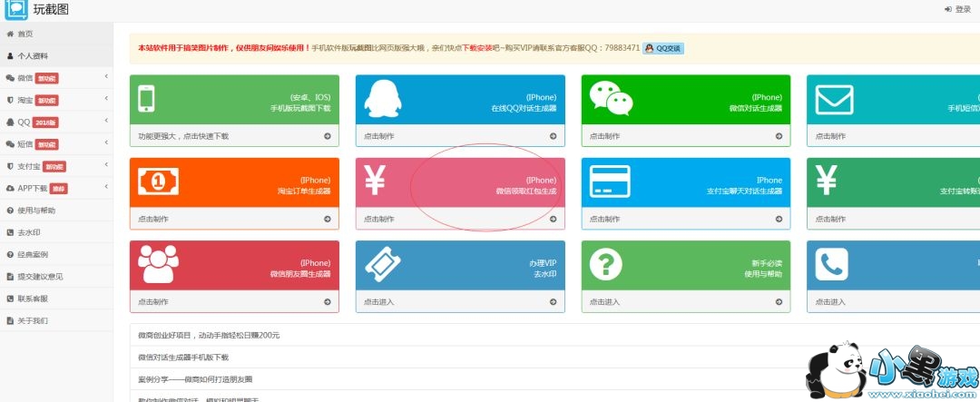The image size is (980, 402).
Task: Click the credit card icon on the 支付宝聊天对话生成器 card
Action: (x=610, y=181)
